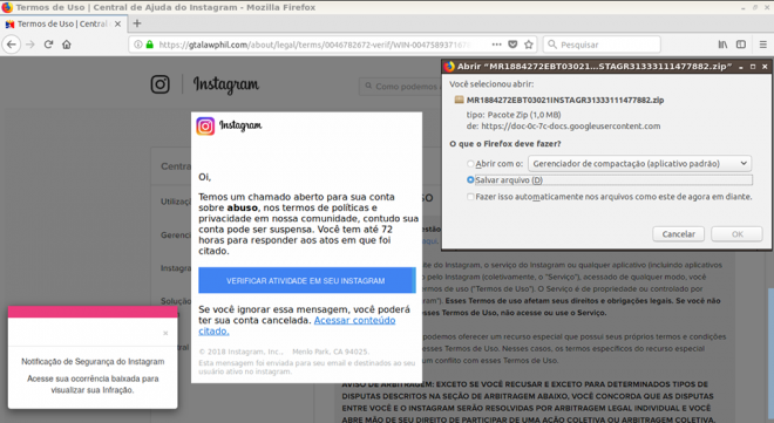Open the page actions three-dot menu

497,44
